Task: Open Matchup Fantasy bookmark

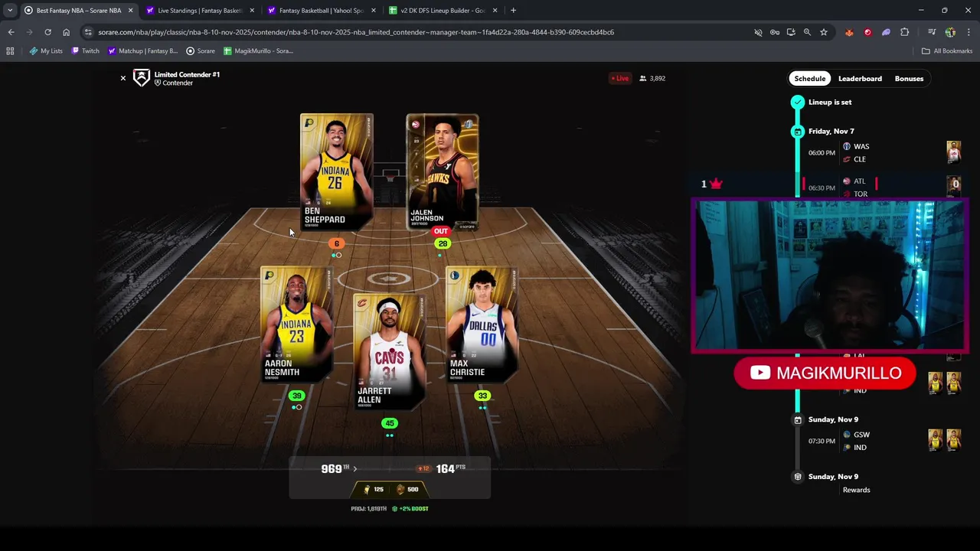Action: (x=143, y=51)
